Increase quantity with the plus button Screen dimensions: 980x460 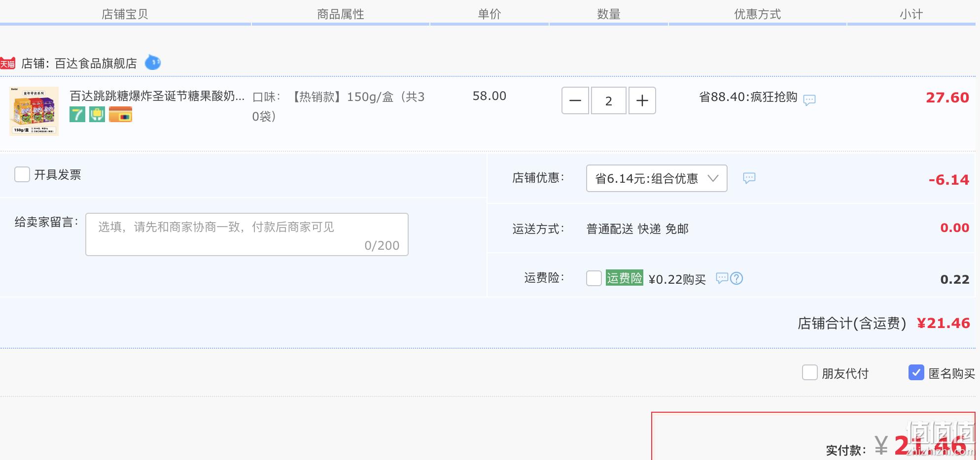point(642,100)
